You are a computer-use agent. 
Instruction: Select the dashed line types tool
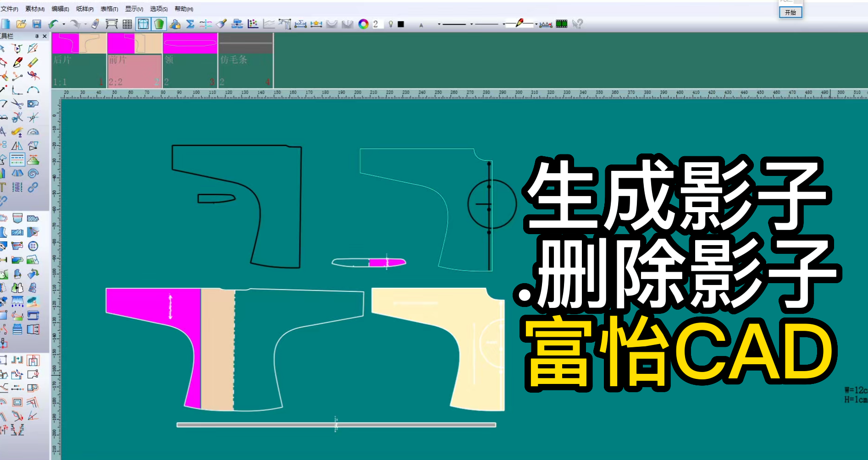click(17, 159)
